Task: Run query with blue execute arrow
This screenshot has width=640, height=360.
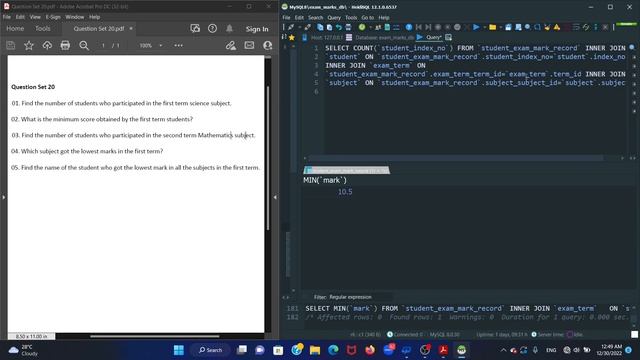Action: click(476, 27)
